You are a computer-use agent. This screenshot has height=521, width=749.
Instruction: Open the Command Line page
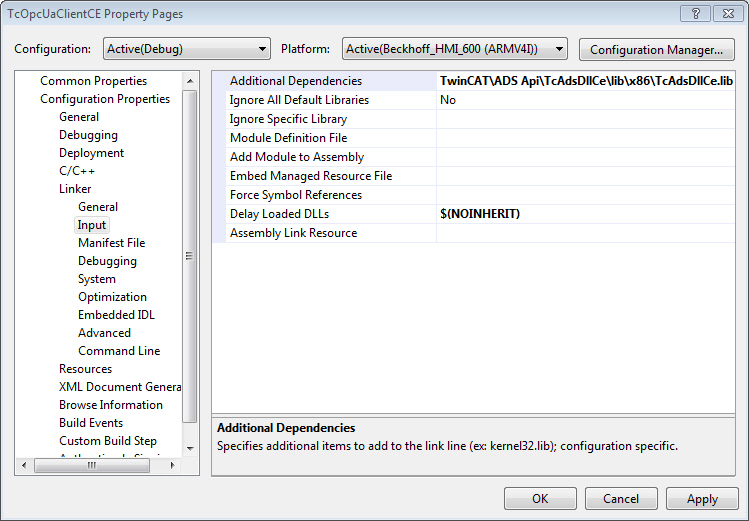[119, 351]
